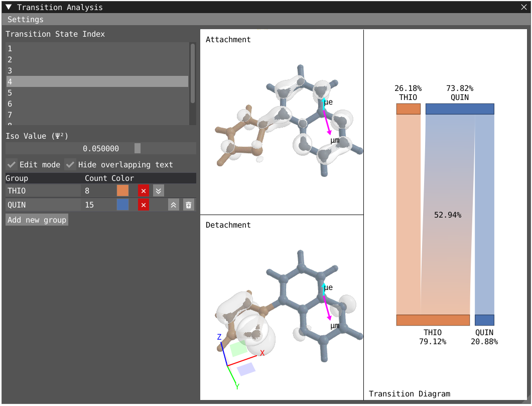Collapse the Transition Analysis window triangle
Screen dimensions: 532x406
(x=9, y=8)
